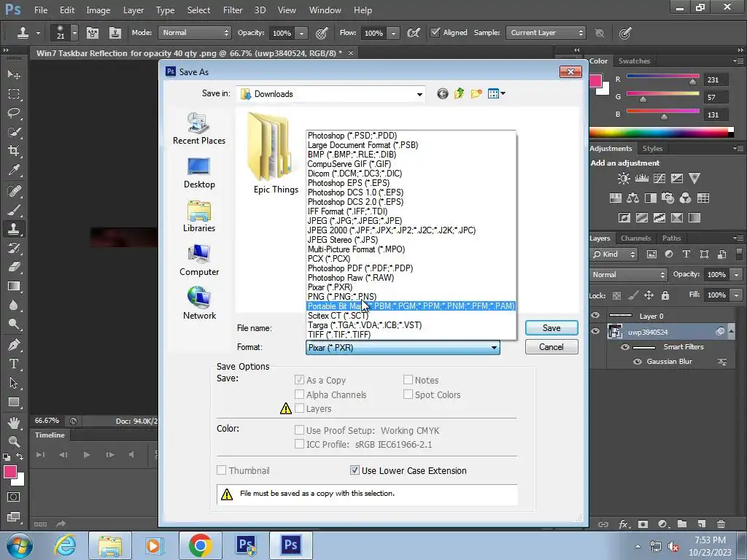The height and width of the screenshot is (560, 747).
Task: Select the History Brush tool
Action: tap(14, 248)
